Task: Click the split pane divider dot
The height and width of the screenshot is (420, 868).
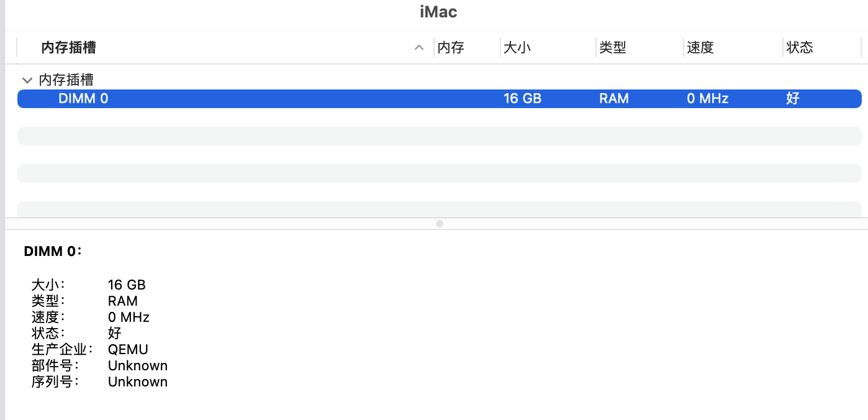Action: [x=440, y=224]
